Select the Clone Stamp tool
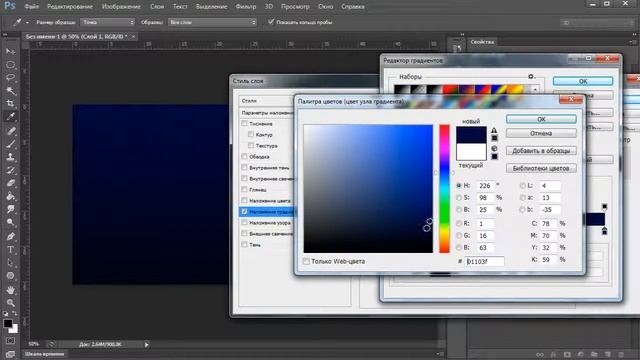This screenshot has width=640, height=360. pos(10,157)
